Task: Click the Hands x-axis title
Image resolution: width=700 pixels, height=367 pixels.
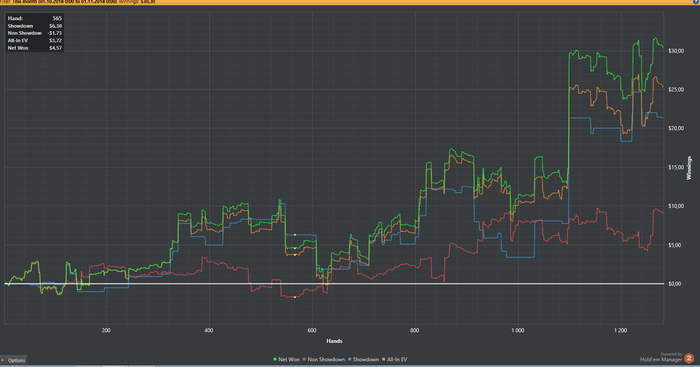Action: (x=334, y=341)
